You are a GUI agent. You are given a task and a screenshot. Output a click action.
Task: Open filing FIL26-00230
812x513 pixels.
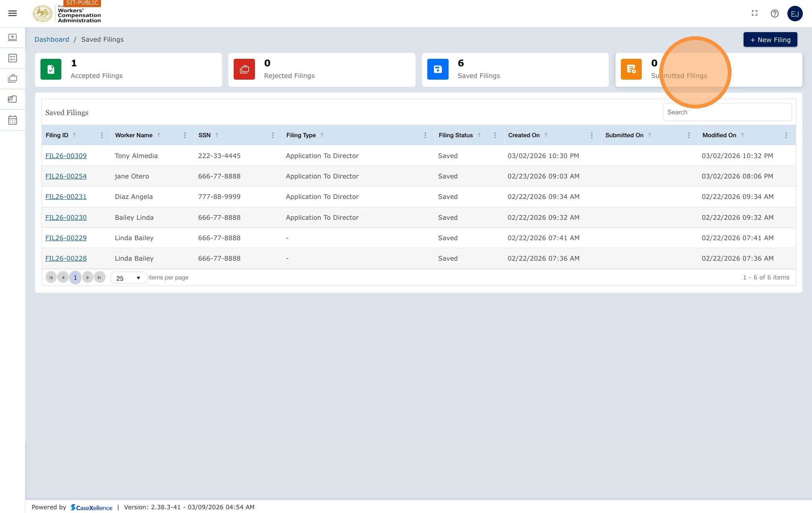pos(66,217)
